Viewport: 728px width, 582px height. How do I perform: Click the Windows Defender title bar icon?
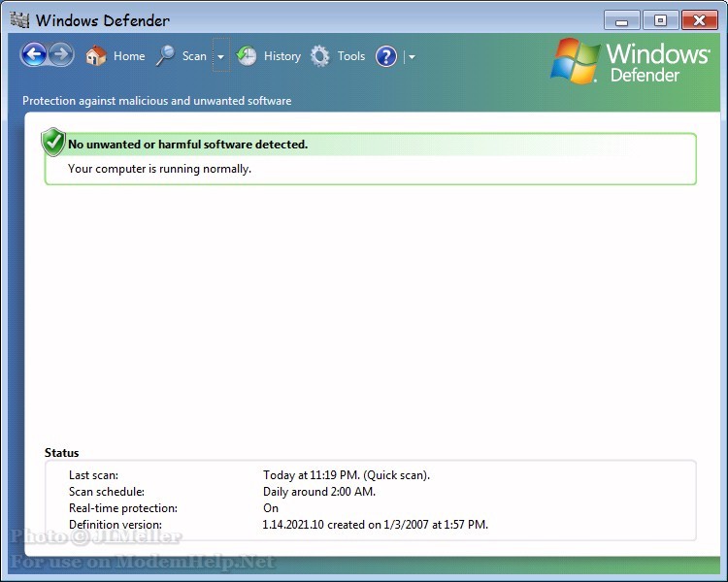tap(19, 19)
